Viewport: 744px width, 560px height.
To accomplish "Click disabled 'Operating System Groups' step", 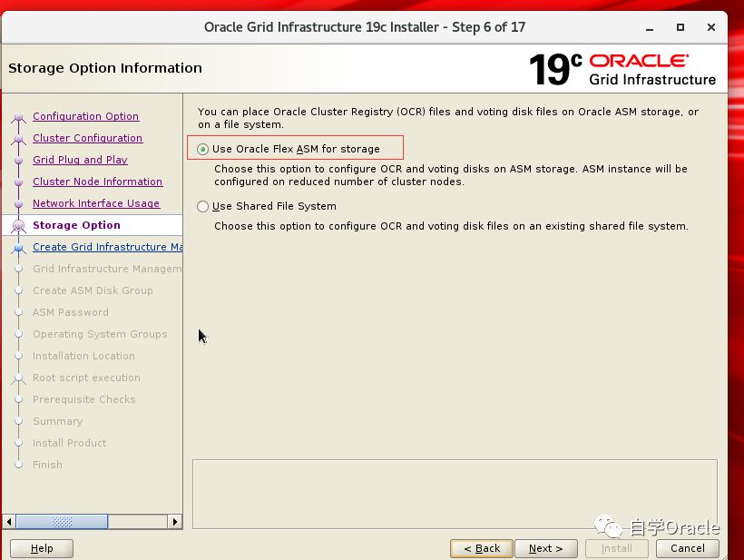I will [100, 334].
